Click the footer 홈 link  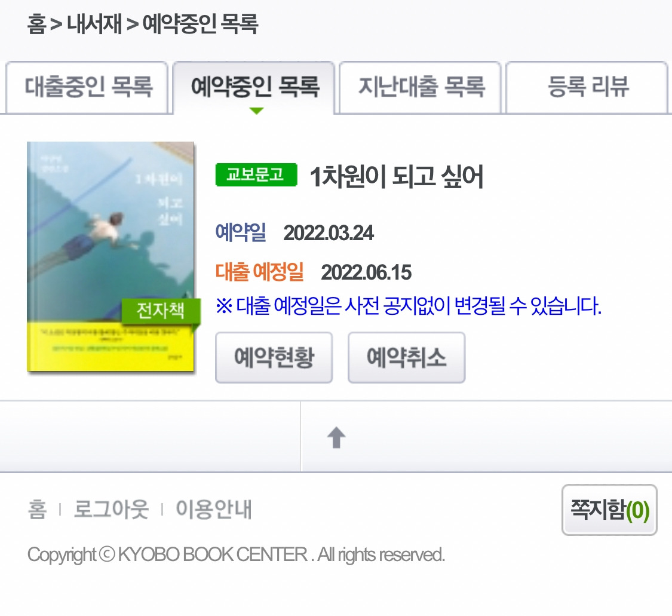(37, 510)
